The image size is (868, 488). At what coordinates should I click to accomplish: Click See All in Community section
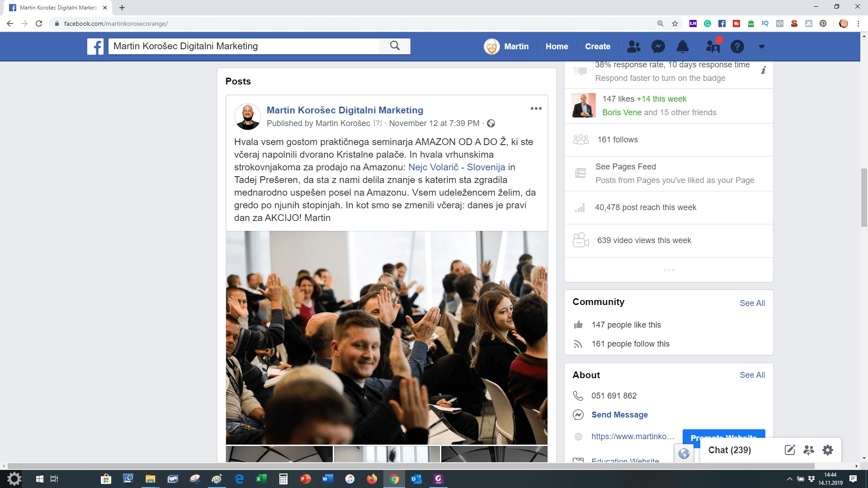tap(752, 303)
